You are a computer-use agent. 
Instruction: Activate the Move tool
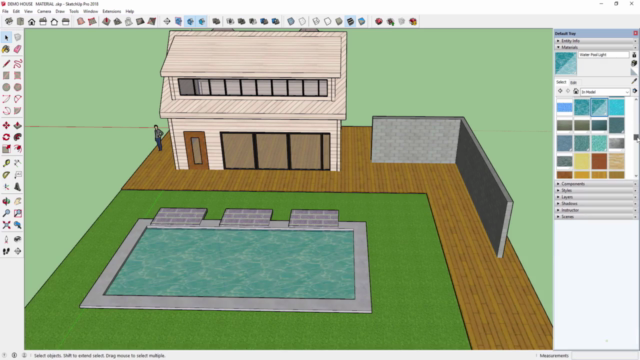tap(6, 125)
